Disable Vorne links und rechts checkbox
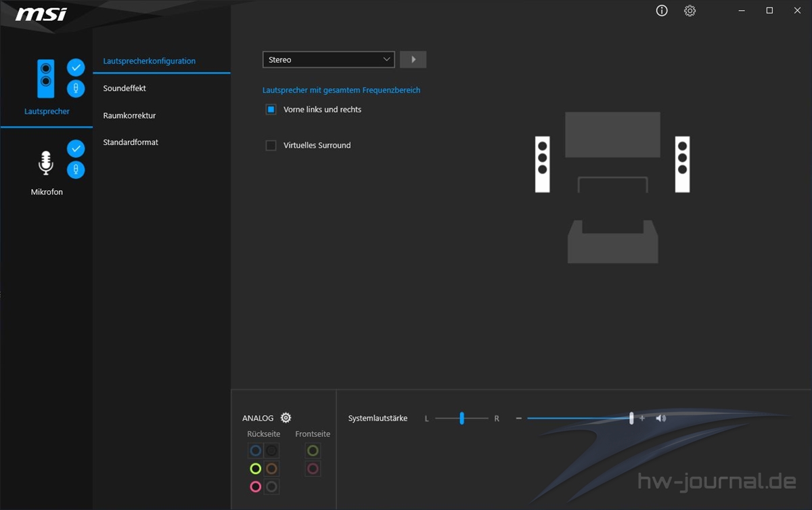Screen dimensions: 812x510 click(271, 110)
